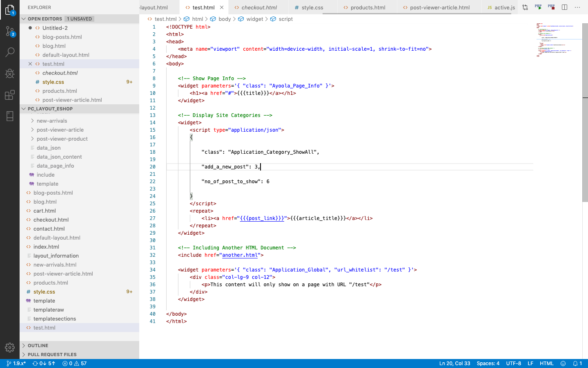Click the notifications bell in status bar
This screenshot has width=588, height=368.
[577, 364]
